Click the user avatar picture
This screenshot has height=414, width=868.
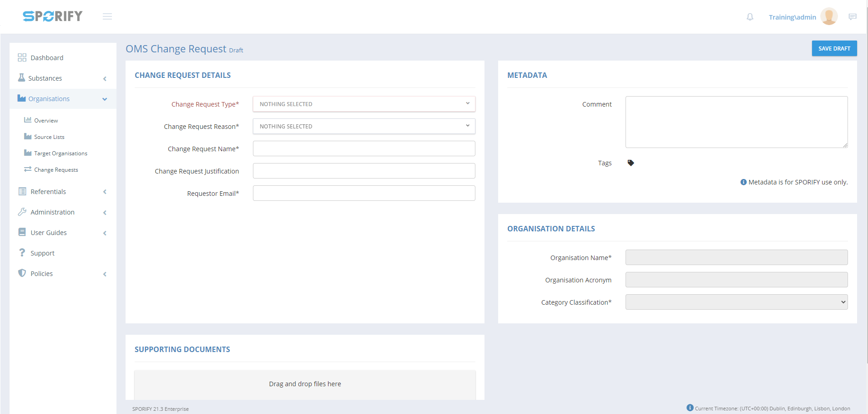pos(828,17)
